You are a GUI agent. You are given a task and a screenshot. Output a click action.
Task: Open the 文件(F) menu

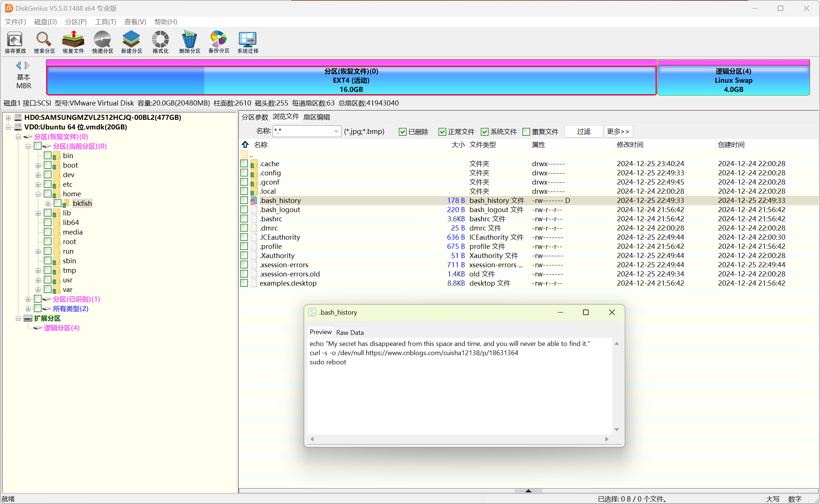15,22
